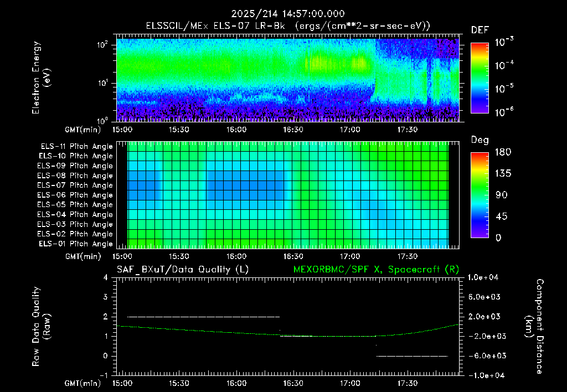This screenshot has height=392, width=567.
Task: Click the white data quality line at level 2
Action: click(204, 317)
